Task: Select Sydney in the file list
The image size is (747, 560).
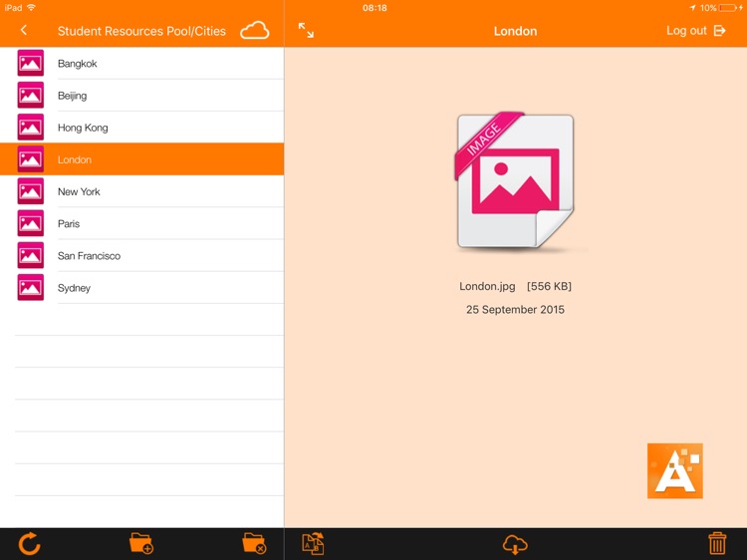Action: point(142,287)
